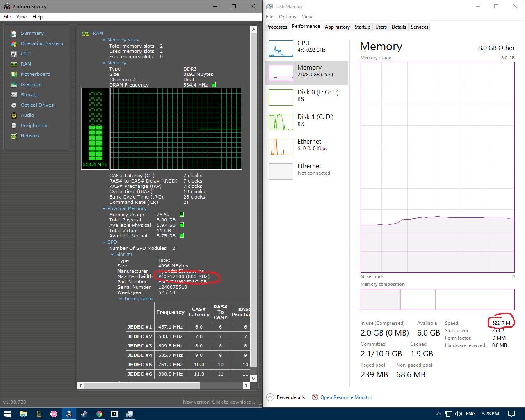Open the Help menu in Speccy

point(37,17)
